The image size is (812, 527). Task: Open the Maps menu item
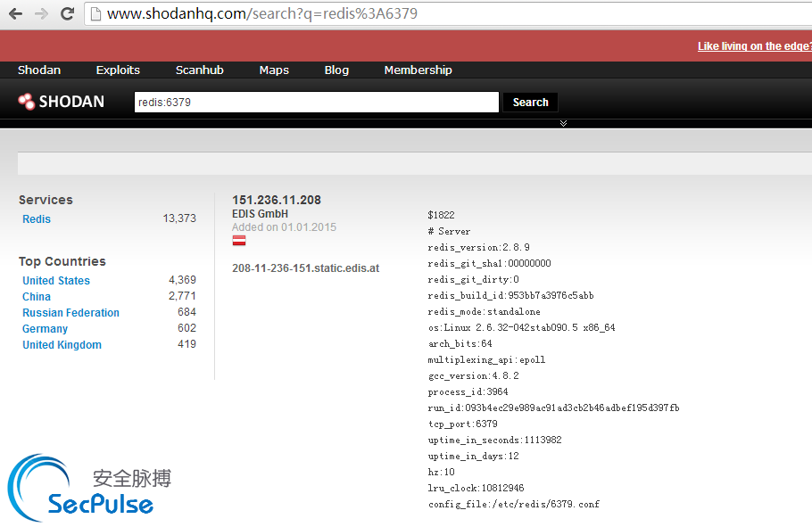click(x=274, y=70)
